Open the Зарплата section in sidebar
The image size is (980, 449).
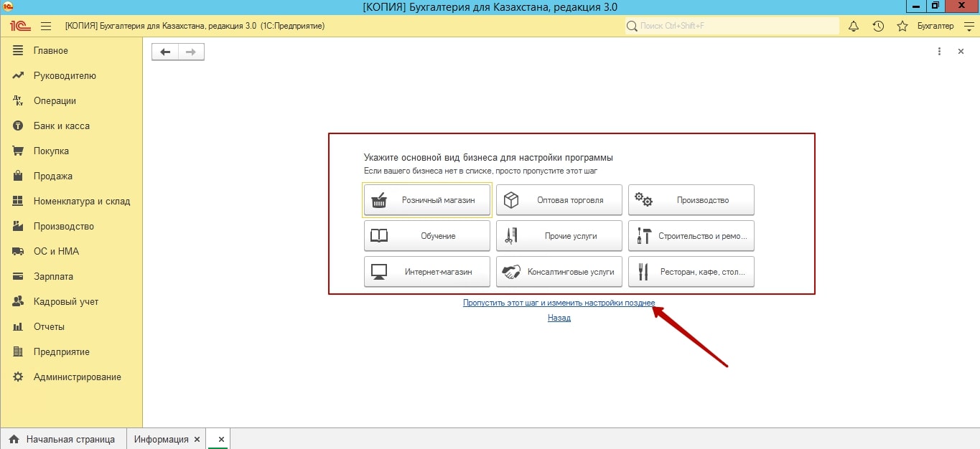point(53,277)
